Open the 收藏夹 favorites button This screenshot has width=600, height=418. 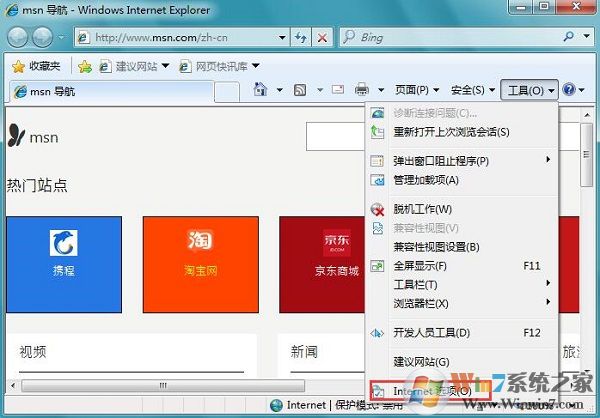click(x=36, y=67)
